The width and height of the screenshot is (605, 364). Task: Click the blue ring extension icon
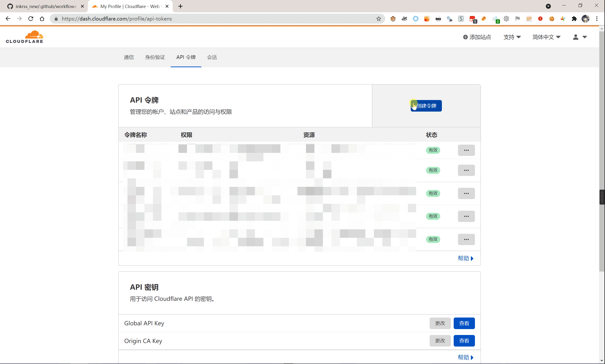(415, 19)
